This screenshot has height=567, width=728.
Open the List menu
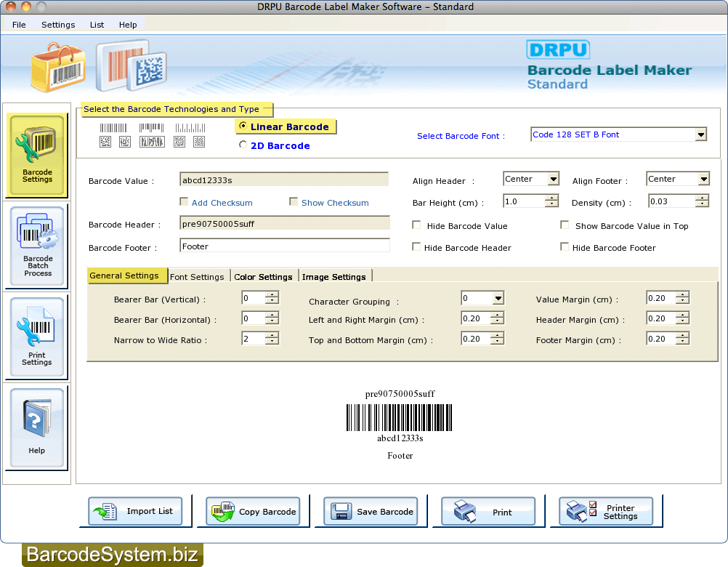click(97, 25)
